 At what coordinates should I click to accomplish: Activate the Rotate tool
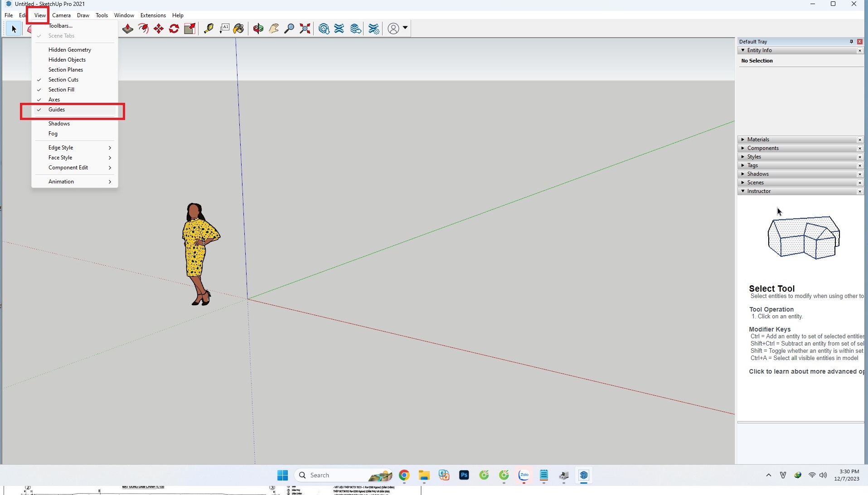(174, 29)
